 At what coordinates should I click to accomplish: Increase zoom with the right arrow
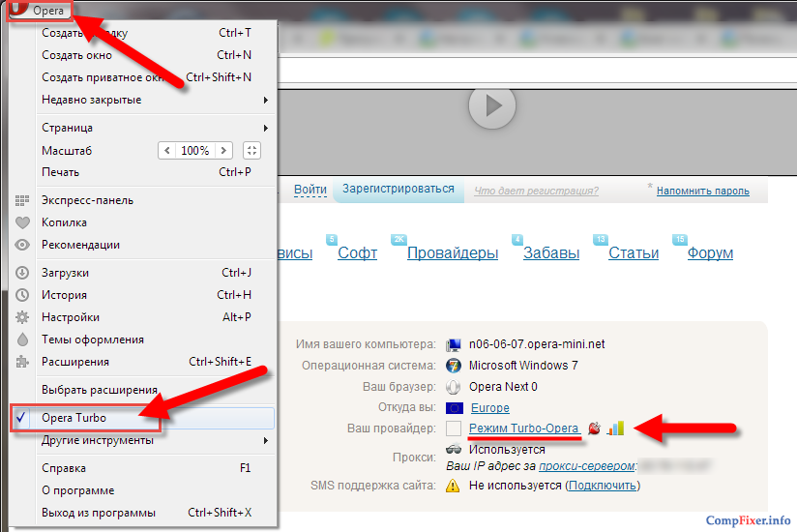[x=224, y=151]
